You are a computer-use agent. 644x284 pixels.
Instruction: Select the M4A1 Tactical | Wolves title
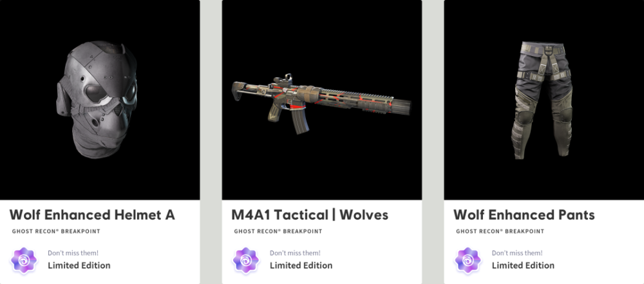coord(310,214)
